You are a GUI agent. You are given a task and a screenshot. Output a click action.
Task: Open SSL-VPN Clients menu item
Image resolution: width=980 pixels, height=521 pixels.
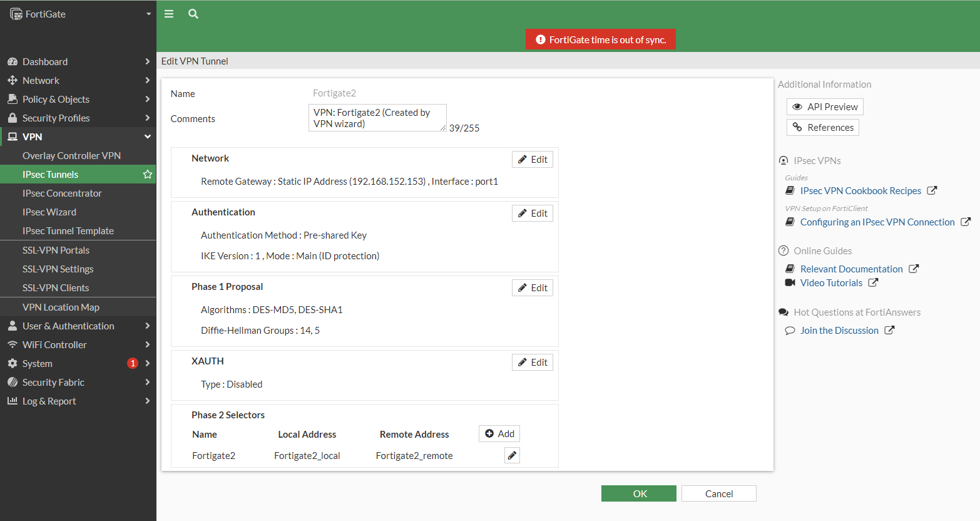(x=78, y=287)
